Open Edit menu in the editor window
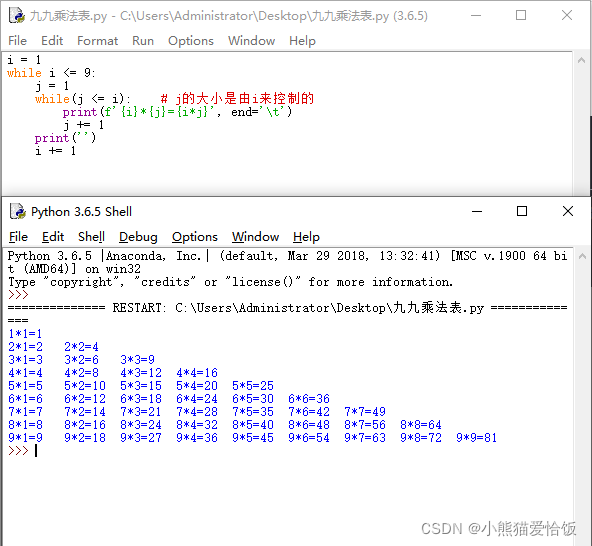This screenshot has width=592, height=546. click(x=52, y=40)
